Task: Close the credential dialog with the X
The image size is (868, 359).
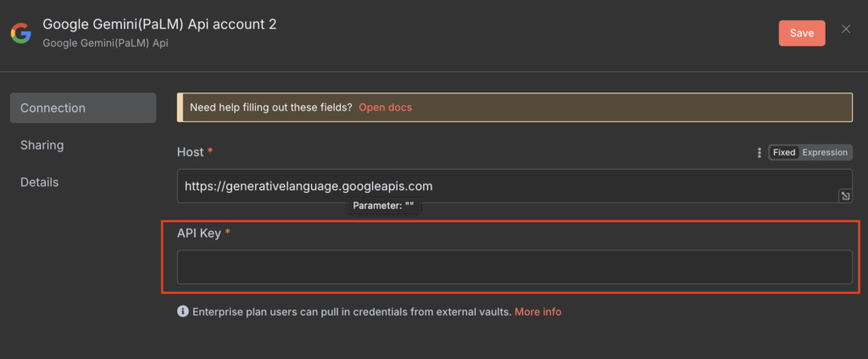Action: [846, 29]
